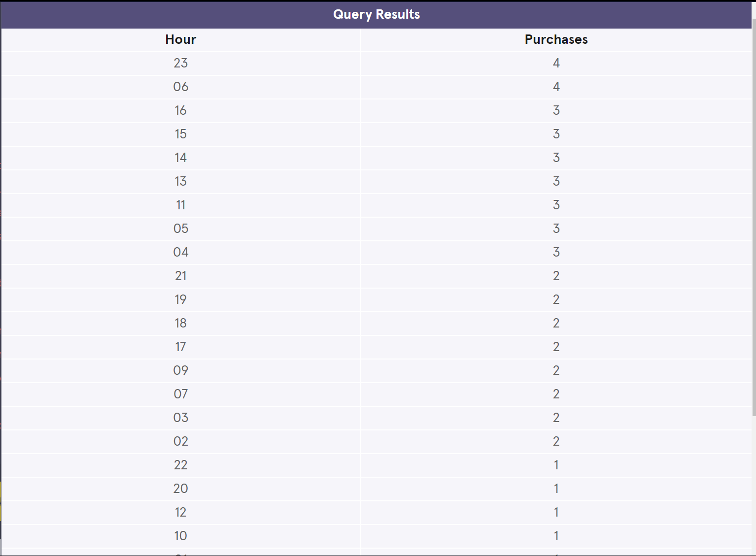This screenshot has width=756, height=556.
Task: Select the hour 15 row cell
Action: click(180, 134)
